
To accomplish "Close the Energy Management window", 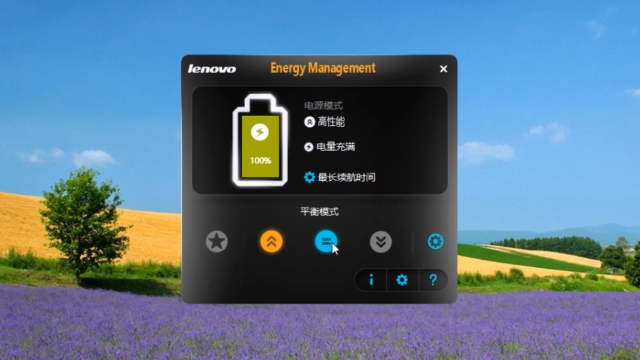I will (x=444, y=69).
